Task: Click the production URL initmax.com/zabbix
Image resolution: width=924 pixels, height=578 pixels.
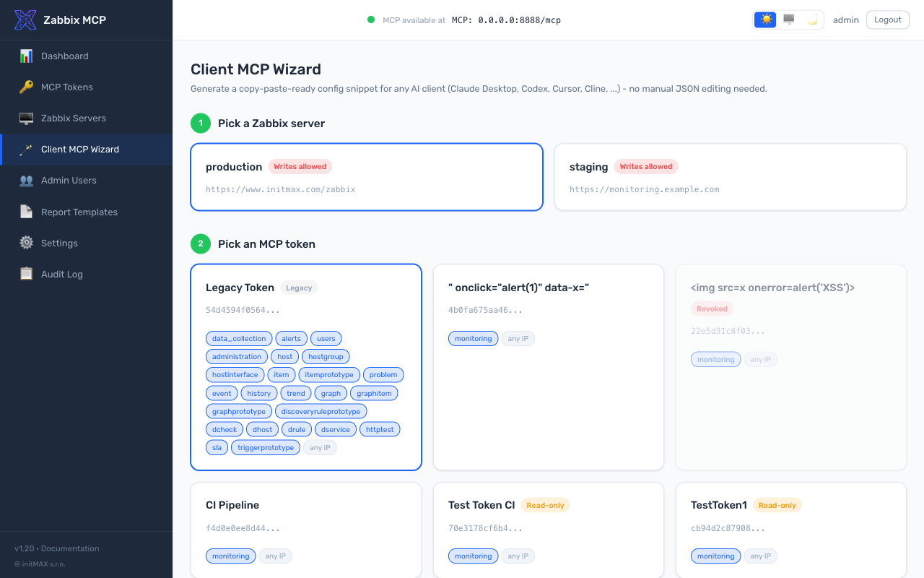Action: click(281, 189)
